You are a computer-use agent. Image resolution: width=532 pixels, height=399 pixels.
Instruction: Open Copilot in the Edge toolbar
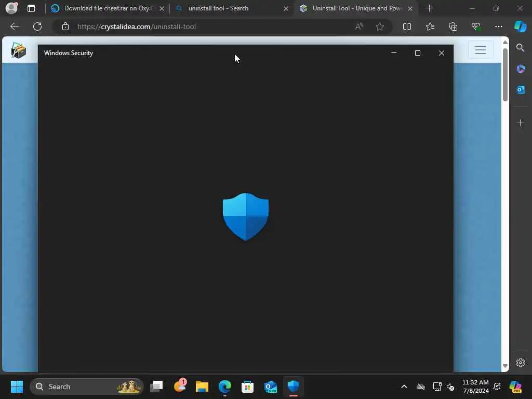pos(520,26)
